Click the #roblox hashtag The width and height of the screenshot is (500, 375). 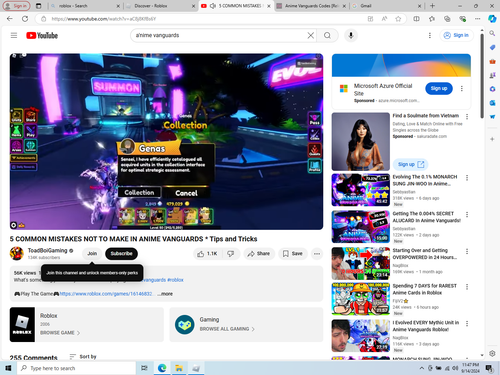[175, 280]
